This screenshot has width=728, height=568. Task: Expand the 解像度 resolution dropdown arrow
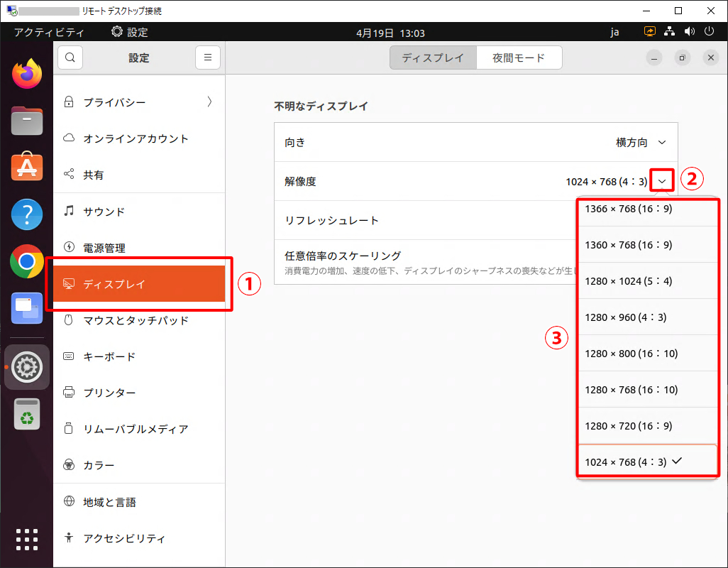[661, 182]
